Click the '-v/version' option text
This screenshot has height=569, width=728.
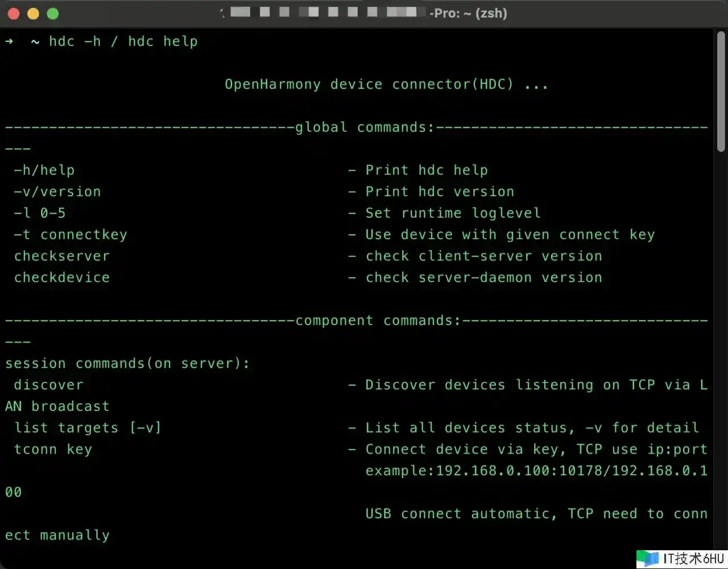(57, 192)
